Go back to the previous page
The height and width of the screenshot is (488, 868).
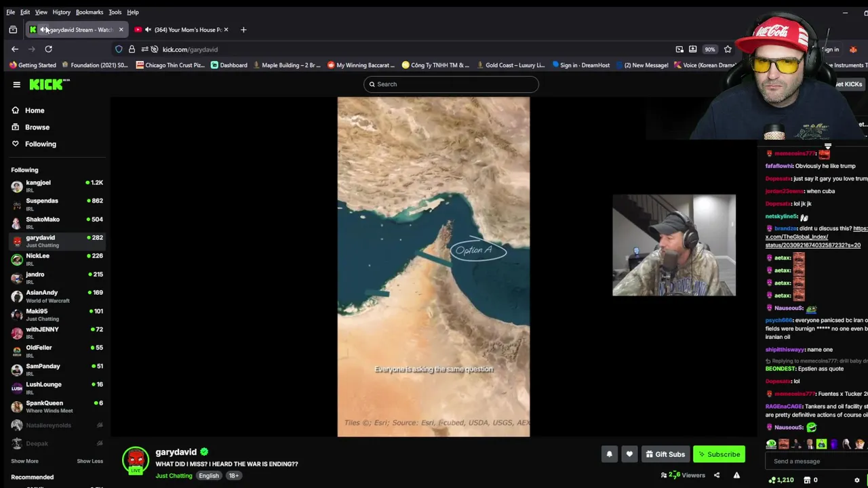15,49
